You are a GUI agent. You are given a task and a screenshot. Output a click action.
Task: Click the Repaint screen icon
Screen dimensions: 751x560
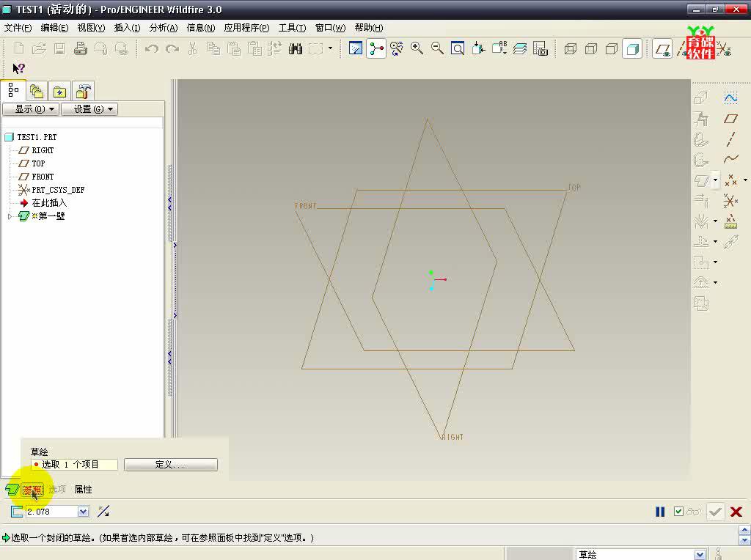coord(356,48)
